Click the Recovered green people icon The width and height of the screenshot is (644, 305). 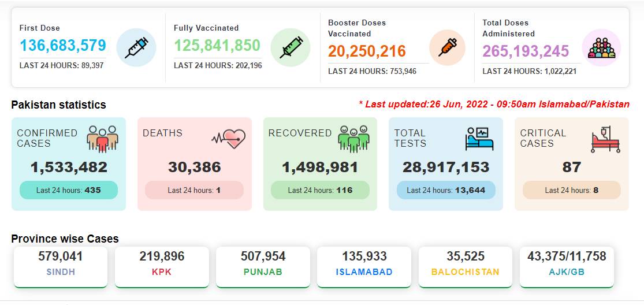(353, 139)
